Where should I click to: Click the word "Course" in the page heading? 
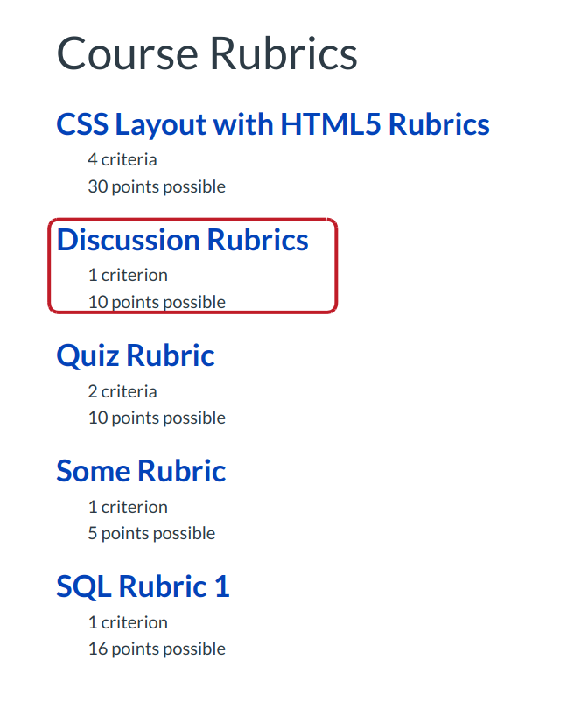pos(126,53)
